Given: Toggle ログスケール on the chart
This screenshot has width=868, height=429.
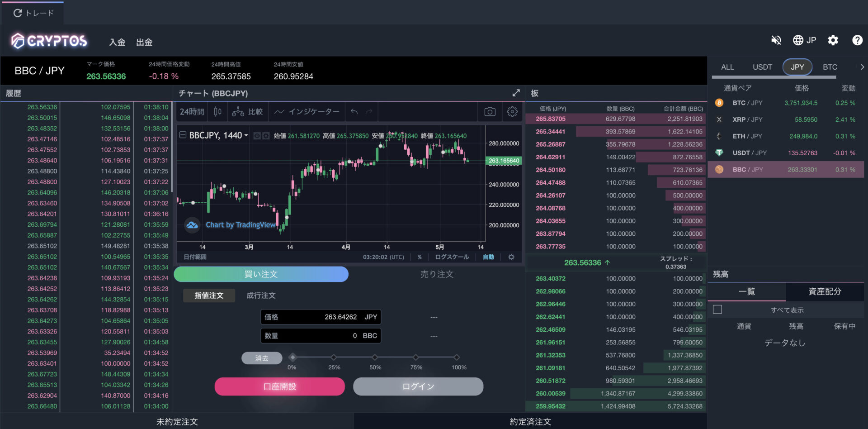Looking at the screenshot, I should pos(452,257).
